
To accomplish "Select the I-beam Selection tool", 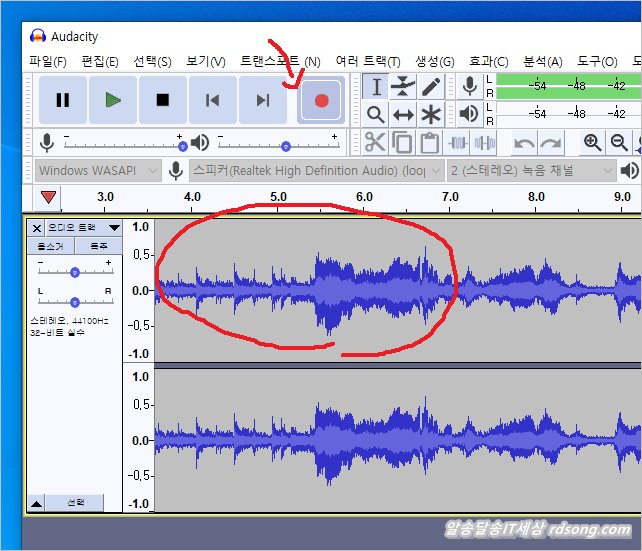I will click(x=376, y=87).
